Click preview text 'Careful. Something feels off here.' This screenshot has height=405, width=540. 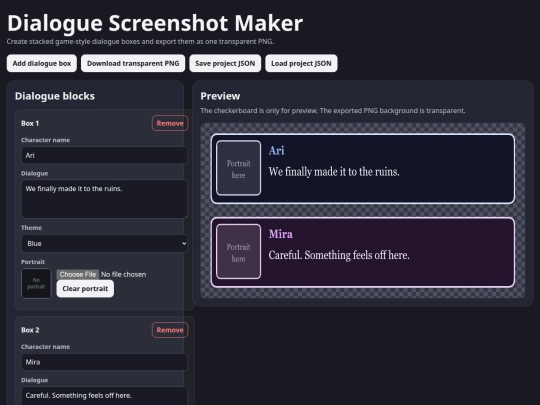coord(339,255)
